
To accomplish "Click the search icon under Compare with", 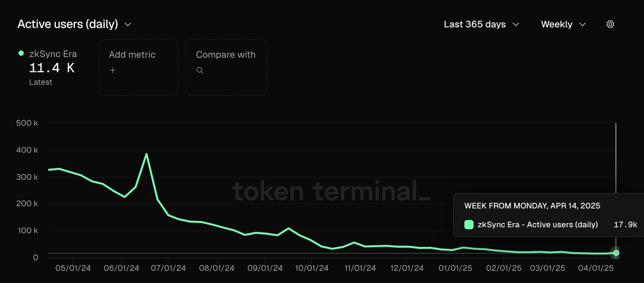I will click(x=200, y=70).
